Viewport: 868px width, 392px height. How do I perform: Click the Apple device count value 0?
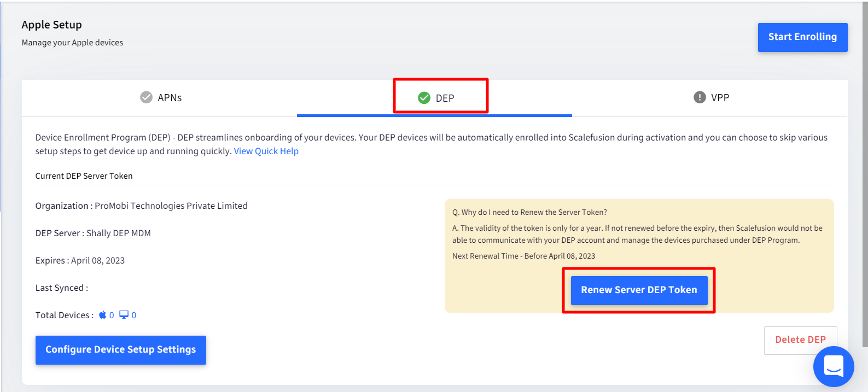[112, 315]
